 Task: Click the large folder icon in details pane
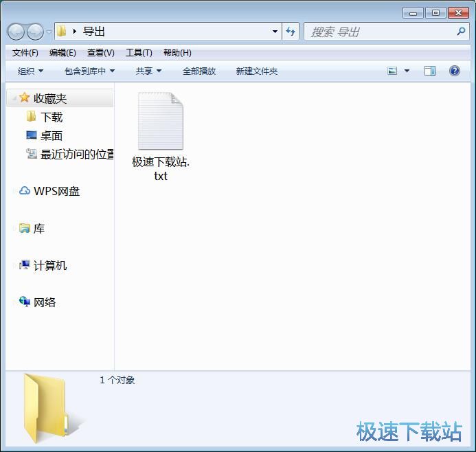tap(50, 408)
